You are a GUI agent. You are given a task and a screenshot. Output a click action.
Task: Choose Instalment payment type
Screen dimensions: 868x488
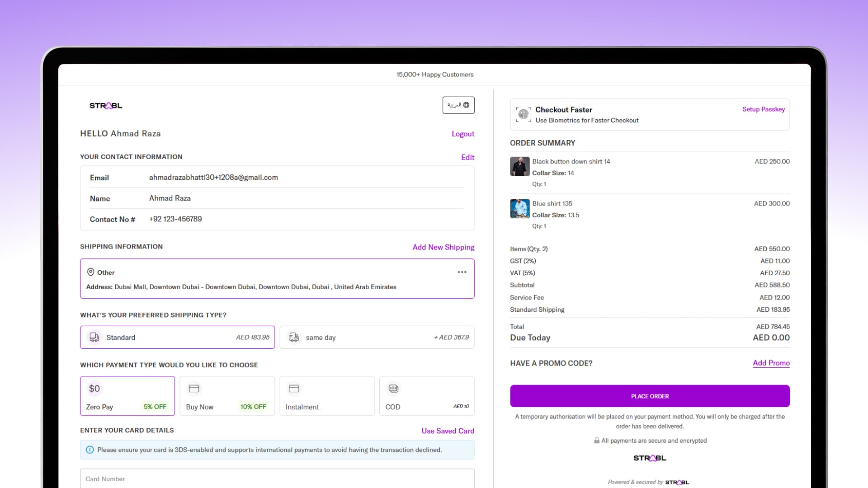(326, 396)
